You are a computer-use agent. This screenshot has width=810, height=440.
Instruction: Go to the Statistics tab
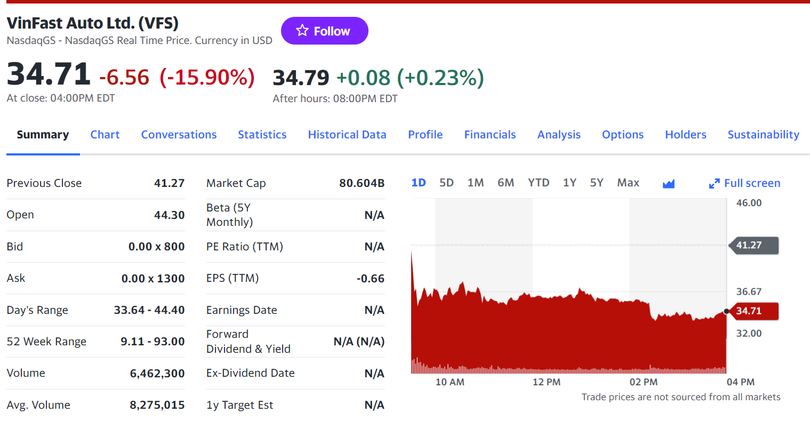(x=262, y=135)
